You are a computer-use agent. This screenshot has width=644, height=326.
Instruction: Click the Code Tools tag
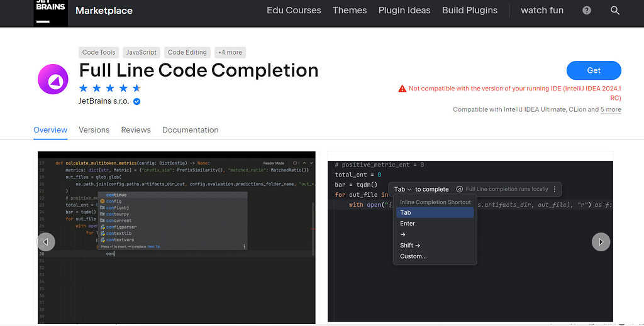99,52
